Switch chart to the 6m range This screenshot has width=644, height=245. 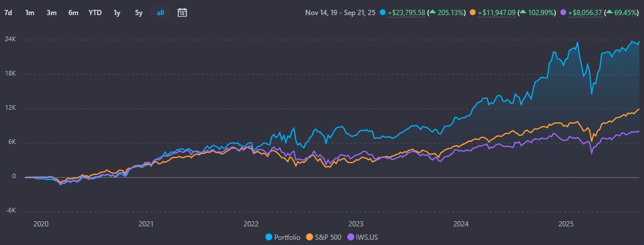coord(73,12)
